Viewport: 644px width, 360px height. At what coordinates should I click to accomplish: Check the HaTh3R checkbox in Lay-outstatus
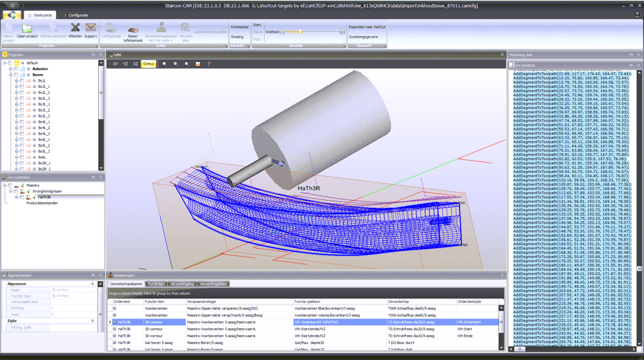(x=22, y=197)
